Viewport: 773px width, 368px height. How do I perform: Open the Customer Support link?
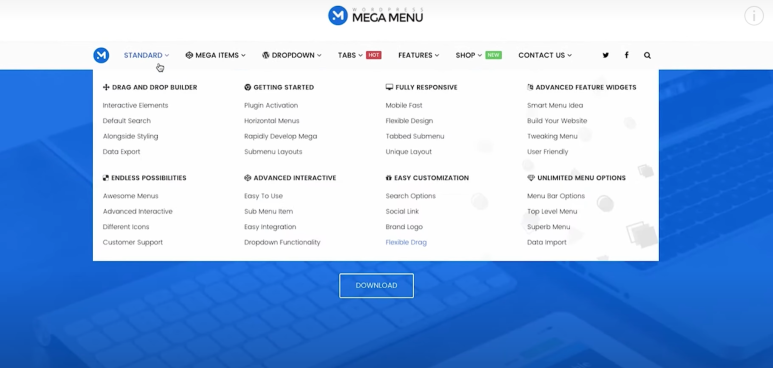point(133,242)
